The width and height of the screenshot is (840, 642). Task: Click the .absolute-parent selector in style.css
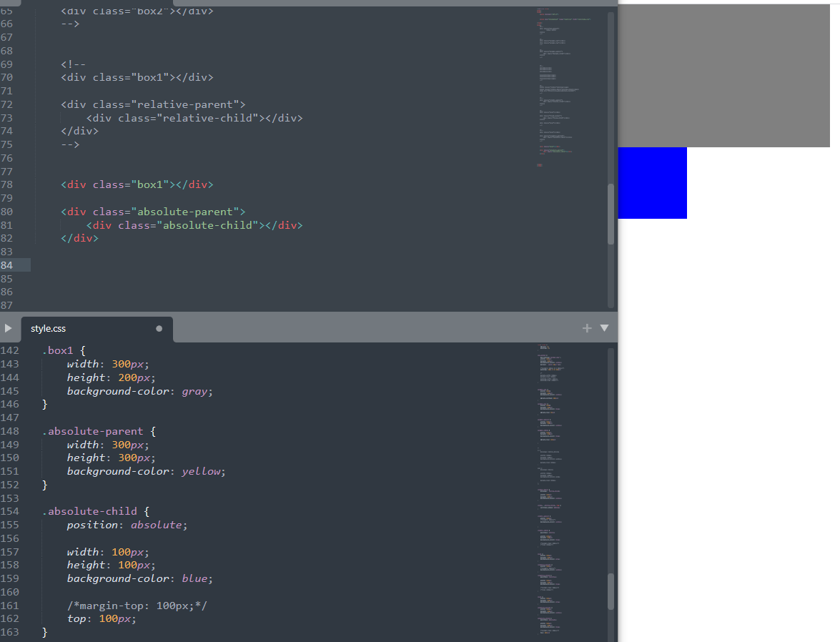pyautogui.click(x=93, y=431)
